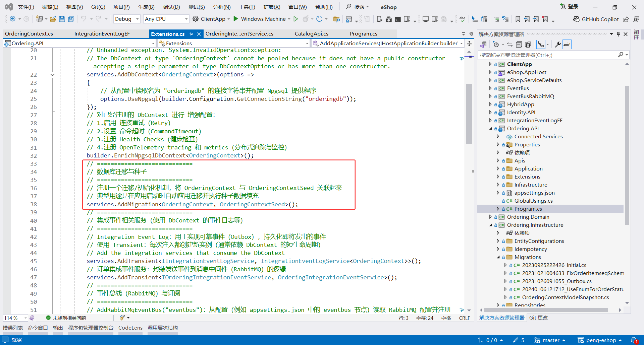Select appsettings.json in Solution Explorer
This screenshot has width=644, height=345.
pyautogui.click(x=534, y=193)
